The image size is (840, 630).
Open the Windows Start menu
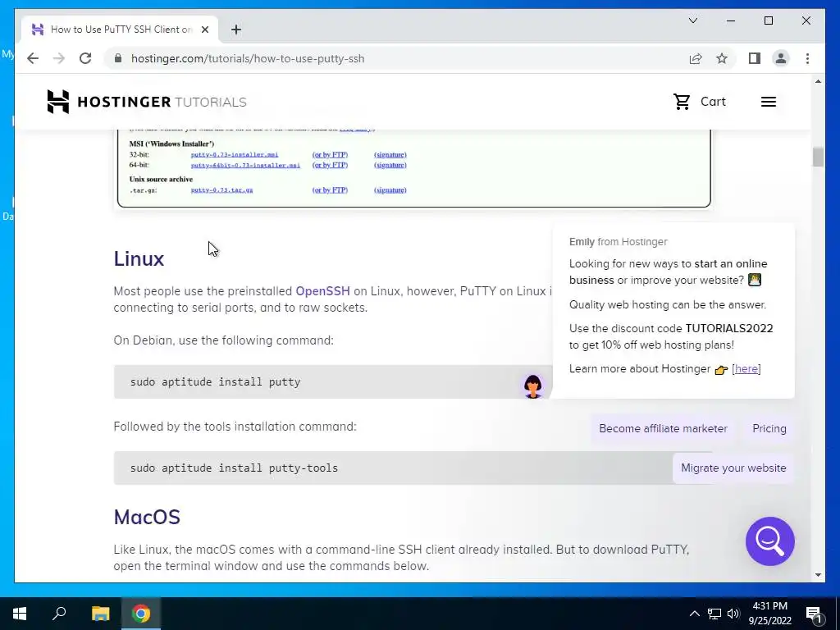[x=20, y=614]
